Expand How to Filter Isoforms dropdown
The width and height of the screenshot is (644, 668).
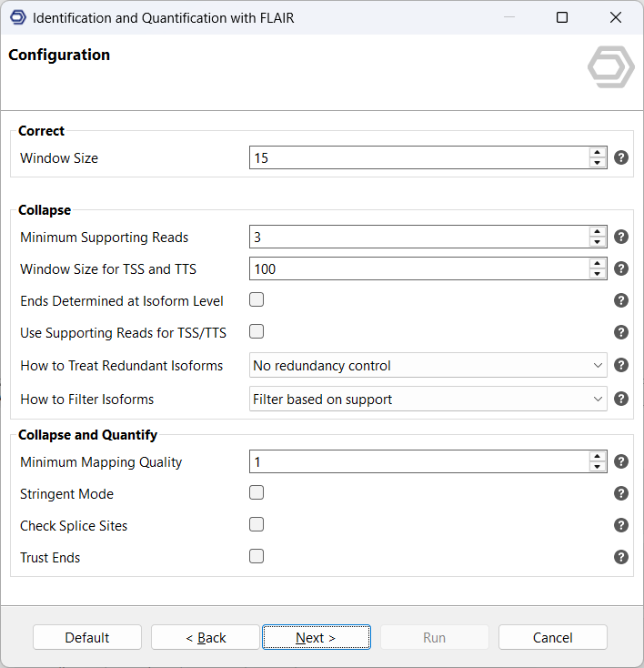pos(428,399)
